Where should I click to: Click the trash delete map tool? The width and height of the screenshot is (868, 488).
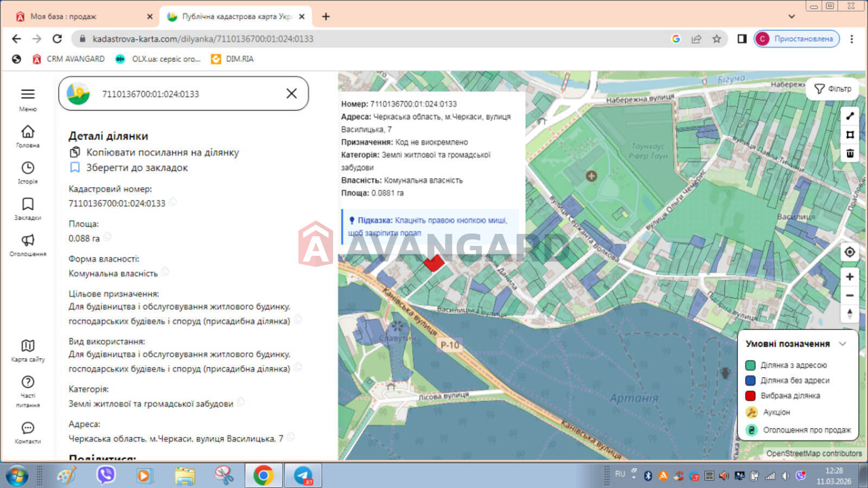pyautogui.click(x=850, y=154)
